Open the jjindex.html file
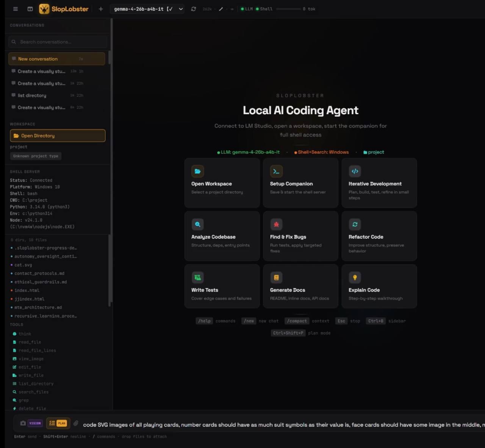Image resolution: width=485 pixels, height=448 pixels. (30, 299)
